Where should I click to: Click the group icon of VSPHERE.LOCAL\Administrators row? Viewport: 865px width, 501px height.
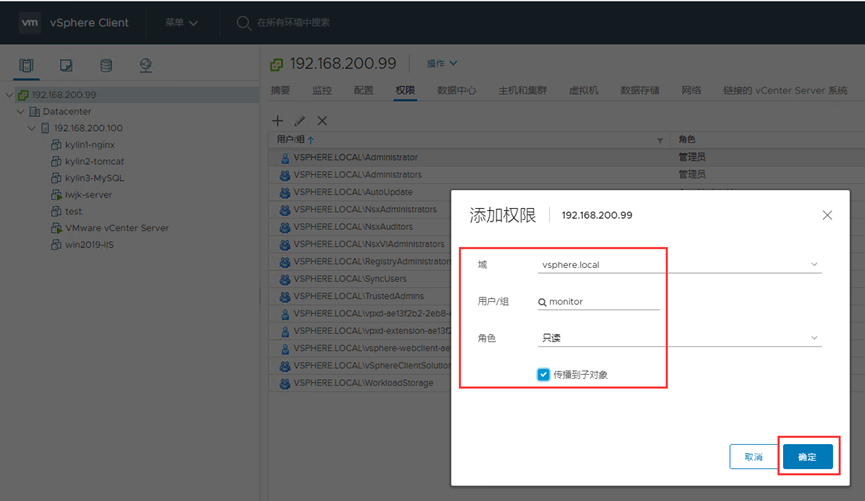(x=285, y=175)
